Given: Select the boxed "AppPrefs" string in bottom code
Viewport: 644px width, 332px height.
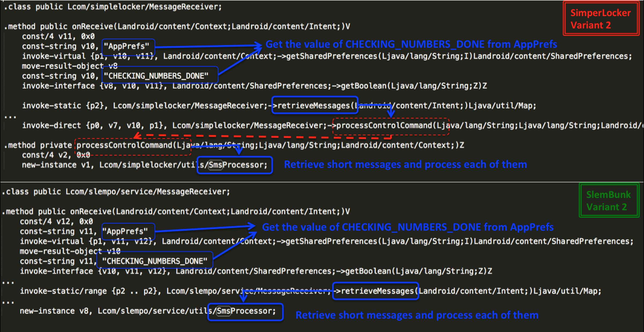Looking at the screenshot, I should click(128, 231).
